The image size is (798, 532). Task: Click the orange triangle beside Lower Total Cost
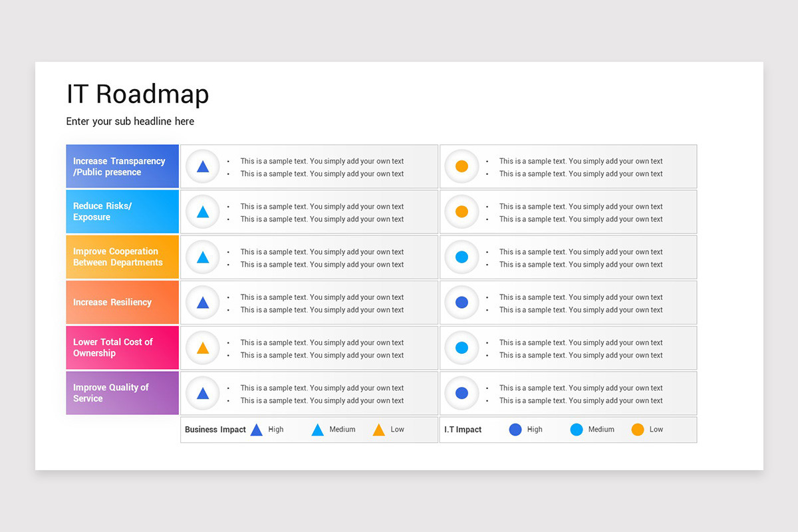(x=203, y=348)
